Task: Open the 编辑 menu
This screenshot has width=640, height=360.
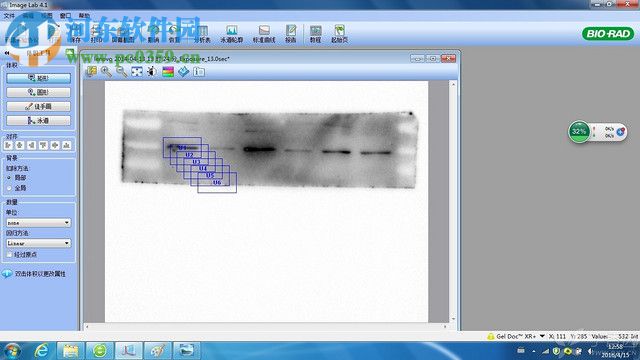Action: click(28, 16)
